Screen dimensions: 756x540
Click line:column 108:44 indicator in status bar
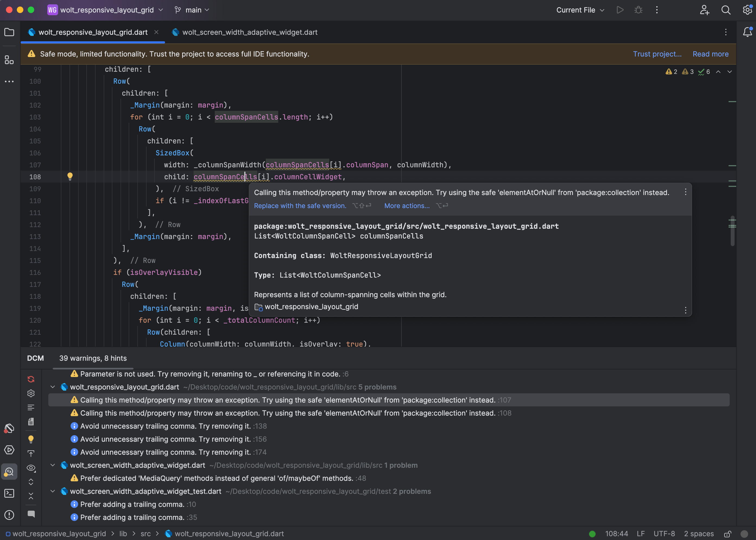[616, 534]
